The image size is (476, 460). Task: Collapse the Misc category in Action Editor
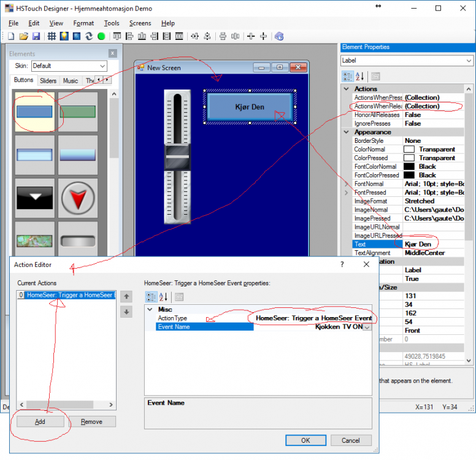point(150,310)
